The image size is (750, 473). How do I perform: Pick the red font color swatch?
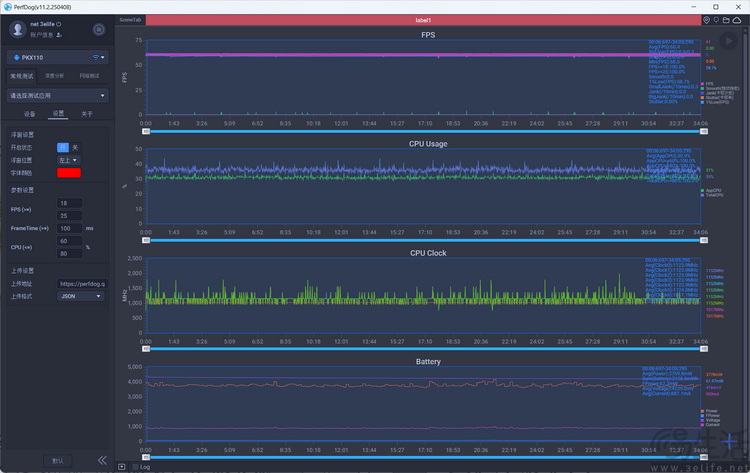(69, 173)
